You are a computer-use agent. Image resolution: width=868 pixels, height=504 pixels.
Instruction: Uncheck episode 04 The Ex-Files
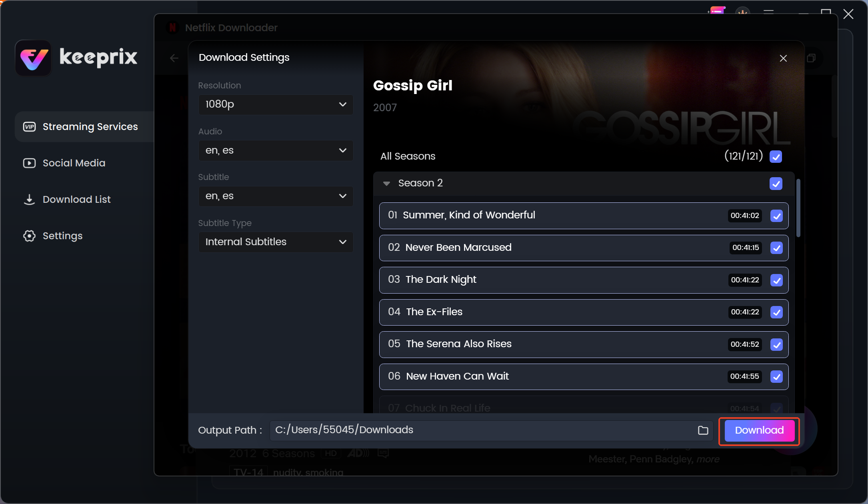tap(776, 312)
